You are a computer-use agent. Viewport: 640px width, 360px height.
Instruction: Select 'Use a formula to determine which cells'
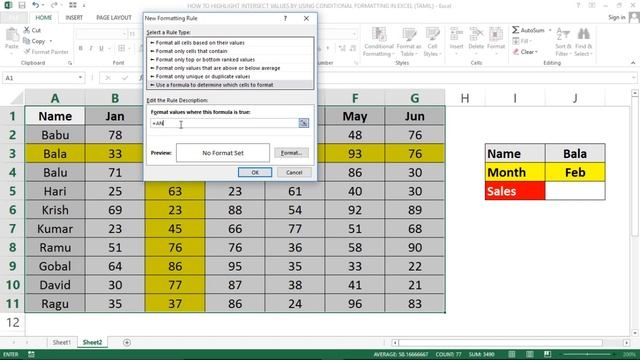(x=230, y=85)
